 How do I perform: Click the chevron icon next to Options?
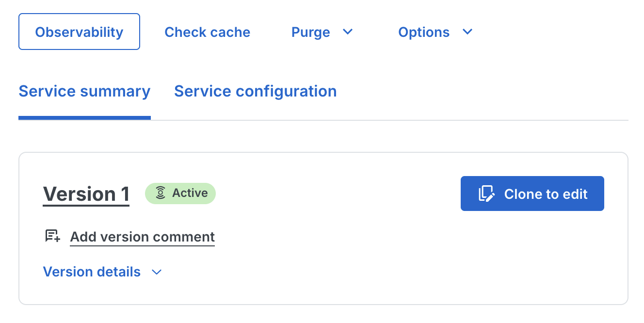pyautogui.click(x=467, y=32)
